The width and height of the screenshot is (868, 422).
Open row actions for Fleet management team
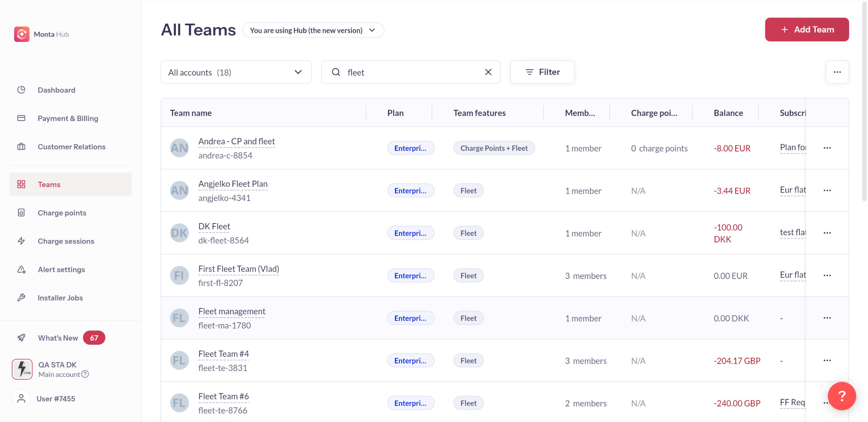tap(827, 318)
